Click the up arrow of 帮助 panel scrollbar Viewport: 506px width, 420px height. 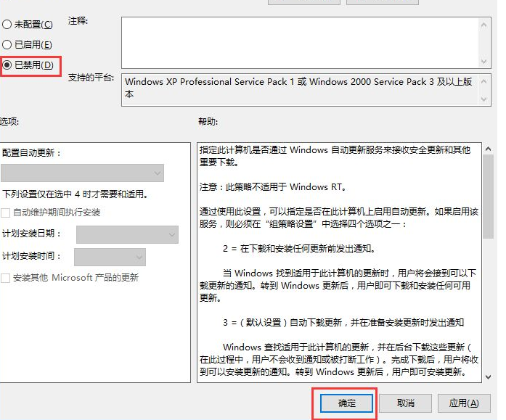(x=488, y=149)
